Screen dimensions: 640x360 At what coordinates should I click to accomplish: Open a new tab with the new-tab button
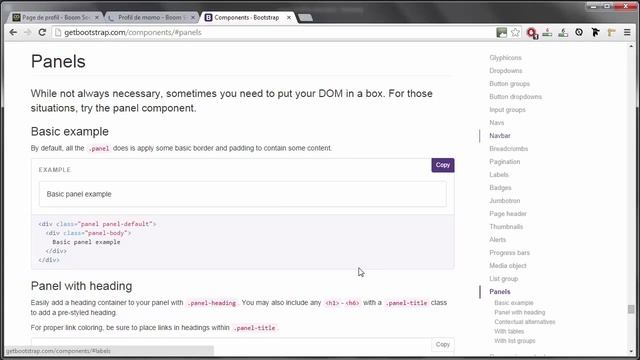305,18
